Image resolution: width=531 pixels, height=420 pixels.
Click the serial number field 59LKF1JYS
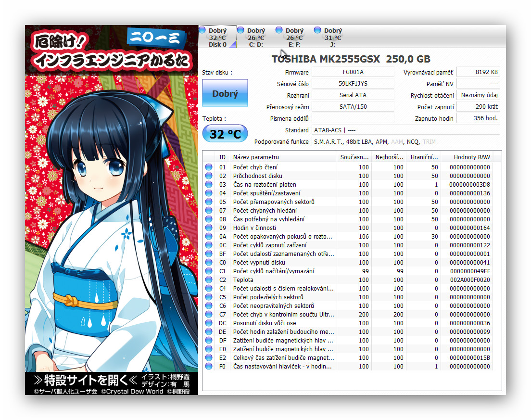click(x=353, y=84)
